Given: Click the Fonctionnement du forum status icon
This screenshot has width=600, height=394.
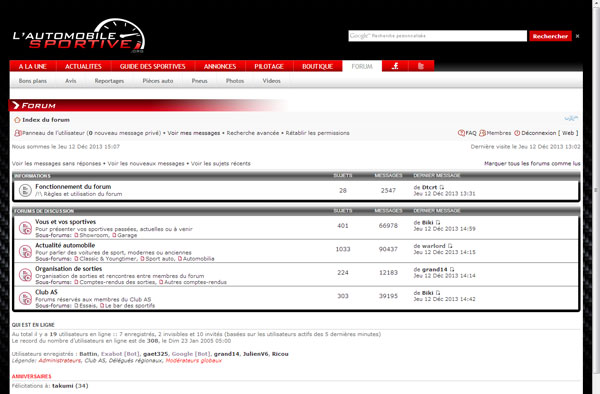Looking at the screenshot, I should pos(25,190).
